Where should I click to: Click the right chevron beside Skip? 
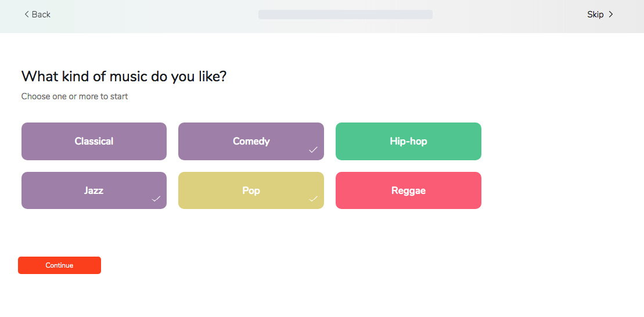pos(611,15)
